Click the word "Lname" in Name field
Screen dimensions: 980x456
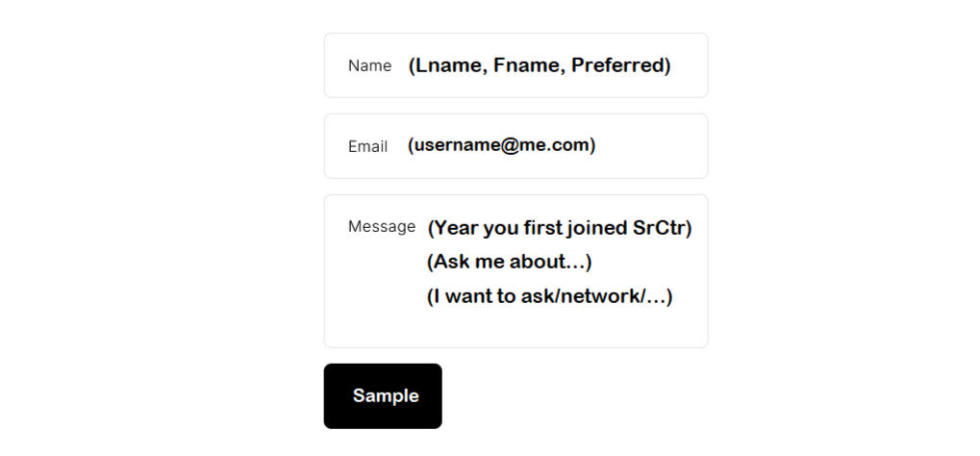(x=448, y=65)
